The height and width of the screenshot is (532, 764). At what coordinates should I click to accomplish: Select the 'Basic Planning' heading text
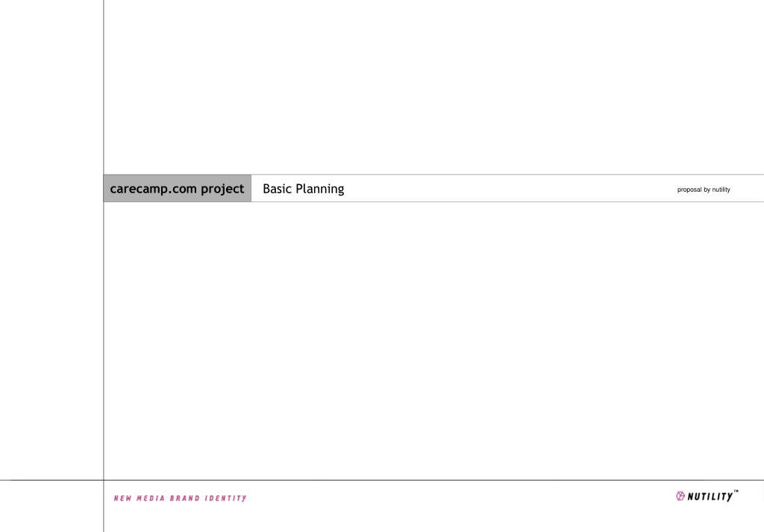[x=303, y=189]
